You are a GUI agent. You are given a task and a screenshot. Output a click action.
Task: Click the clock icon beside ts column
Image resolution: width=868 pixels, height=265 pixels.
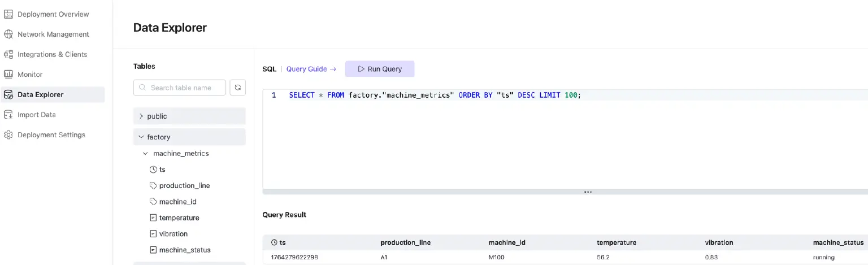[x=153, y=170]
